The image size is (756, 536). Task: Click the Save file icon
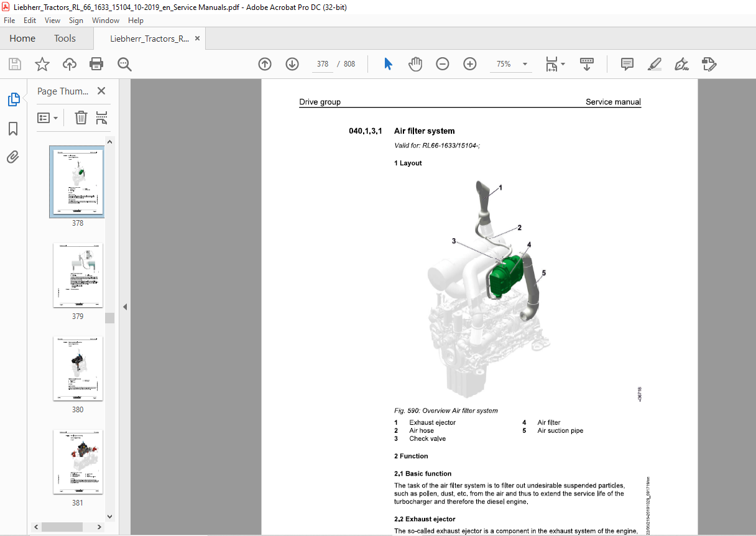point(14,64)
